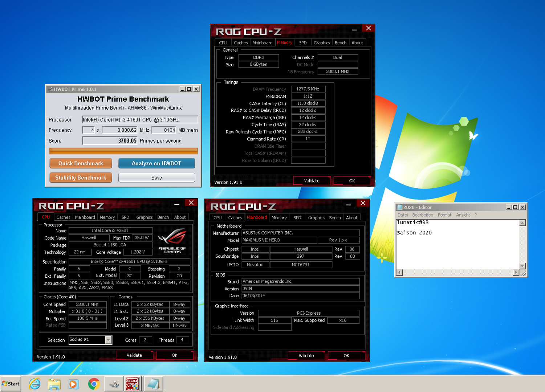Image resolution: width=545 pixels, height=392 pixels.
Task: Open the Format menu in Editor
Action: coord(444,215)
